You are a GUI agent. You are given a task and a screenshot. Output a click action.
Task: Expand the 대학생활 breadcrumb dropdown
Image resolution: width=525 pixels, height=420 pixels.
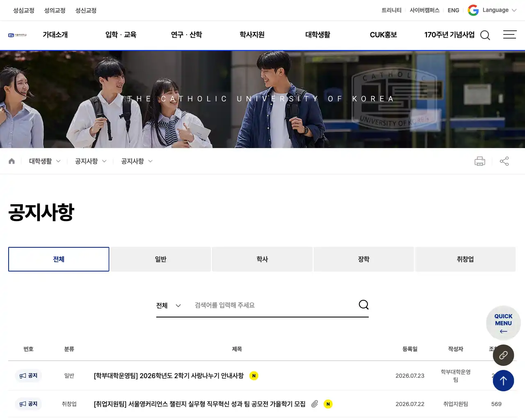tap(45, 161)
